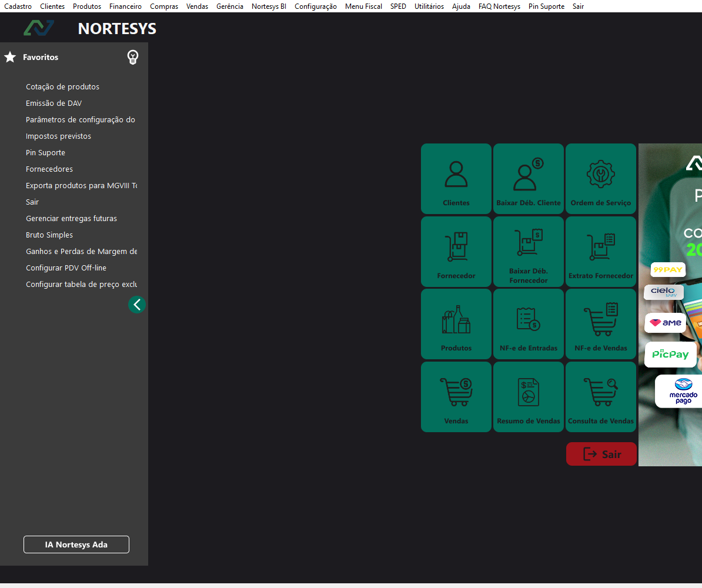Screen dimensions: 702x588
Task: Open the Extrato Fornecedor tile
Action: click(600, 251)
